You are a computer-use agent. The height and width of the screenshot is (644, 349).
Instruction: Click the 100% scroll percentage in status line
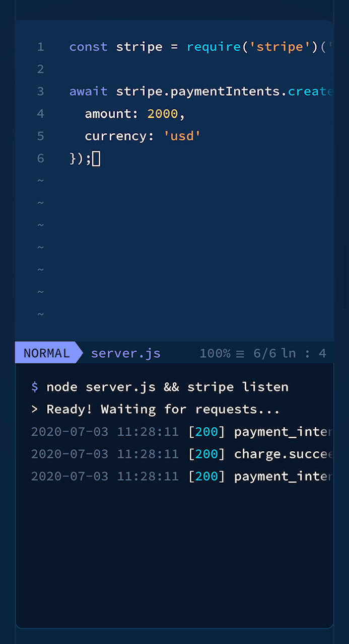215,353
